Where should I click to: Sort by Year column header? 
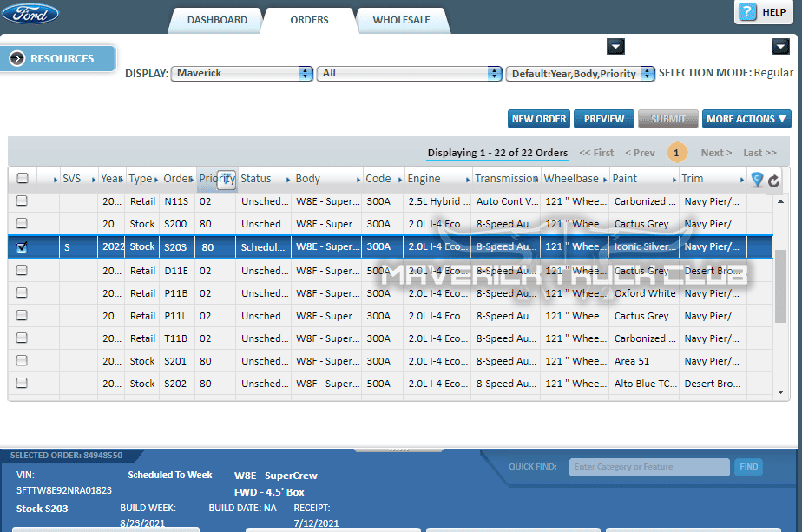[x=111, y=179]
